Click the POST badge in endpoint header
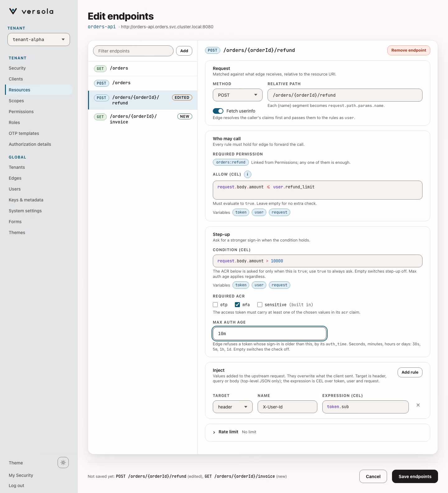Viewport: 448px width, 493px height. click(212, 50)
